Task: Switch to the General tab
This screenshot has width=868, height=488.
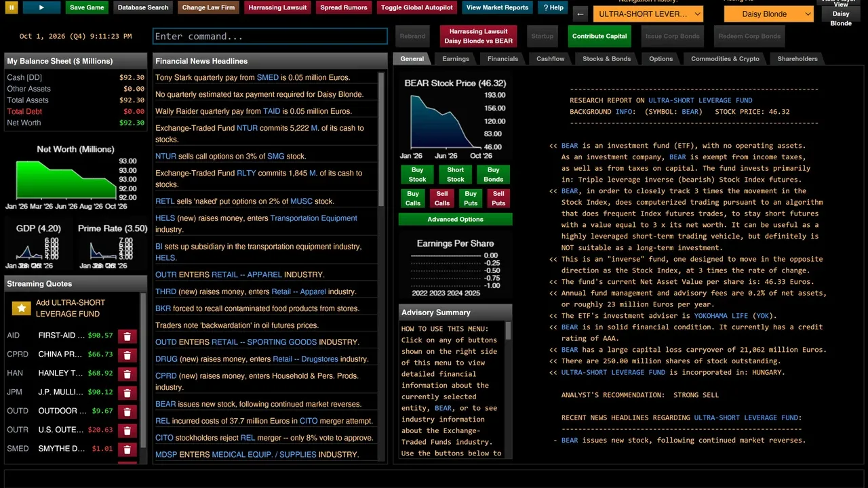Action: point(412,59)
